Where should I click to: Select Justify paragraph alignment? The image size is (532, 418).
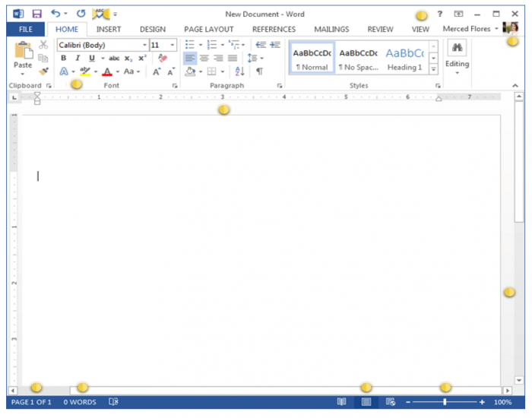click(x=233, y=58)
